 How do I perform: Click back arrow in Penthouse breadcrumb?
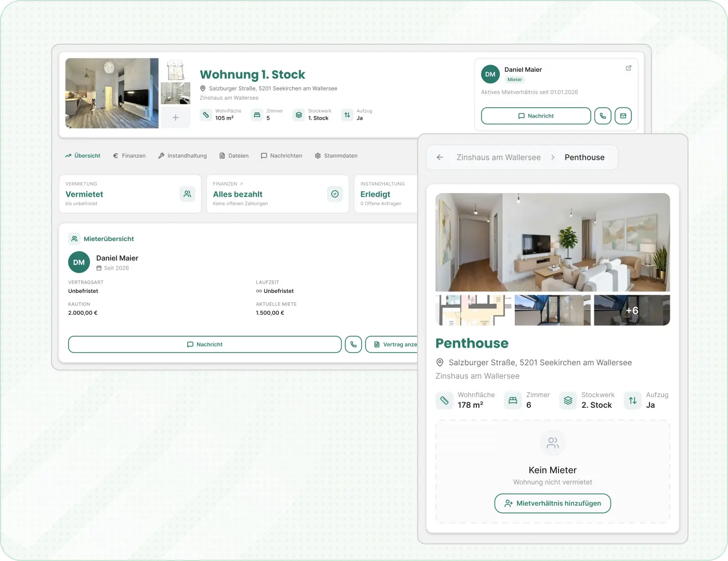point(440,157)
